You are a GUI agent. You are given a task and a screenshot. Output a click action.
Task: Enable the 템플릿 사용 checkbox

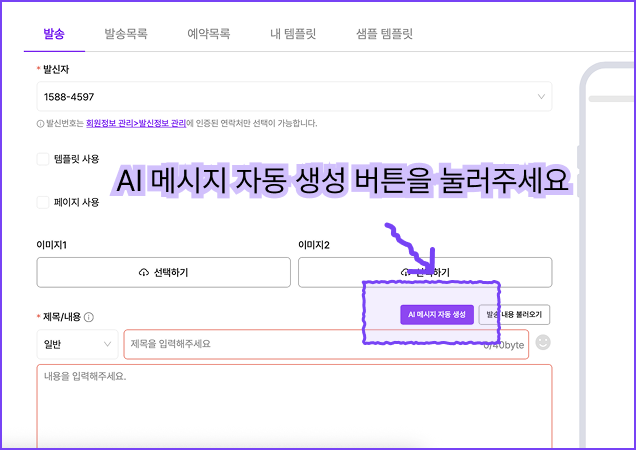[43, 159]
